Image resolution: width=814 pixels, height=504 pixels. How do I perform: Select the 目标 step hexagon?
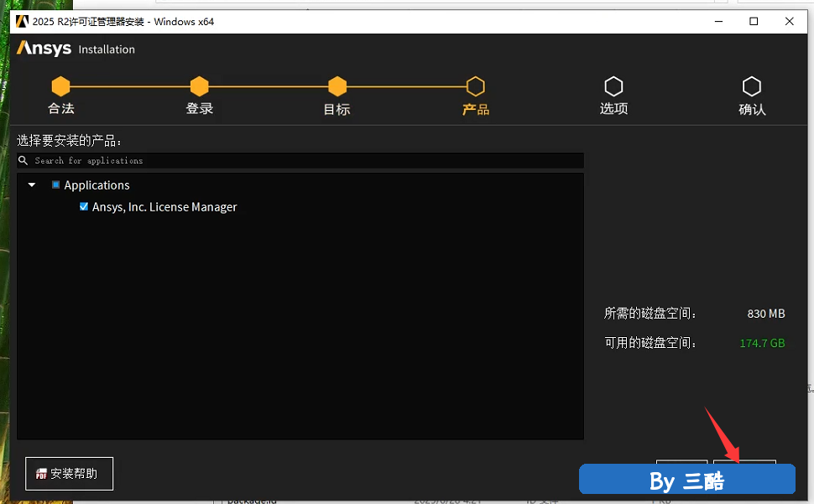(337, 86)
